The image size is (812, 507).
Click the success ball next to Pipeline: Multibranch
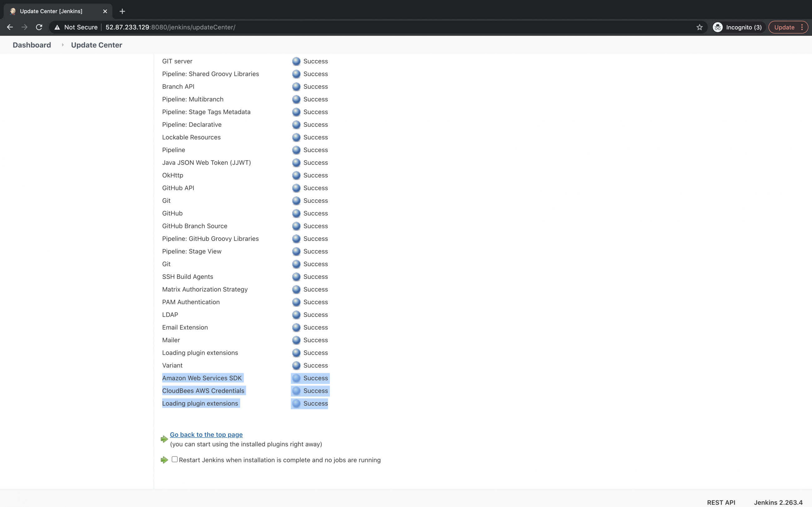click(x=296, y=99)
